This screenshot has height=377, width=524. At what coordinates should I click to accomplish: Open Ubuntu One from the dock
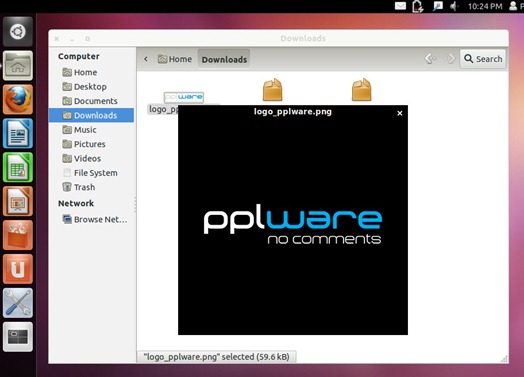[x=18, y=269]
